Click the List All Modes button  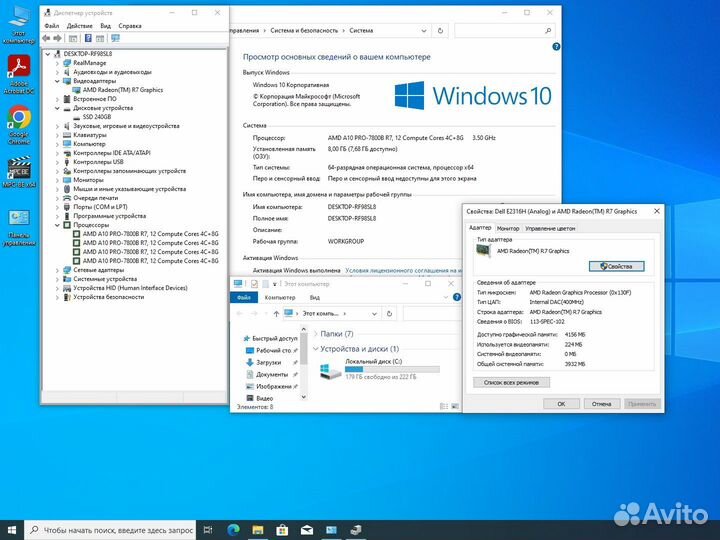click(511, 382)
